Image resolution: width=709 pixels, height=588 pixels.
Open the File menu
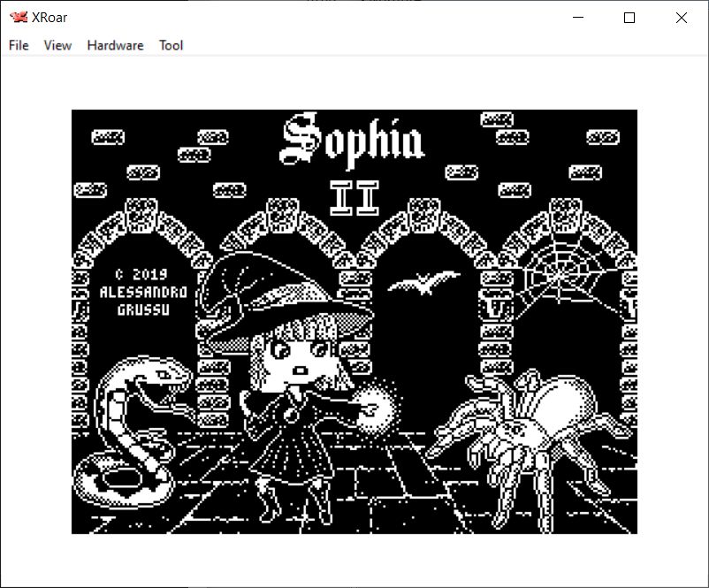(19, 45)
